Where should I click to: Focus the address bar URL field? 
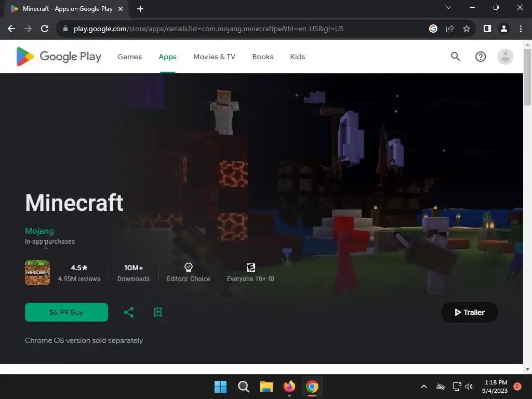(x=209, y=29)
